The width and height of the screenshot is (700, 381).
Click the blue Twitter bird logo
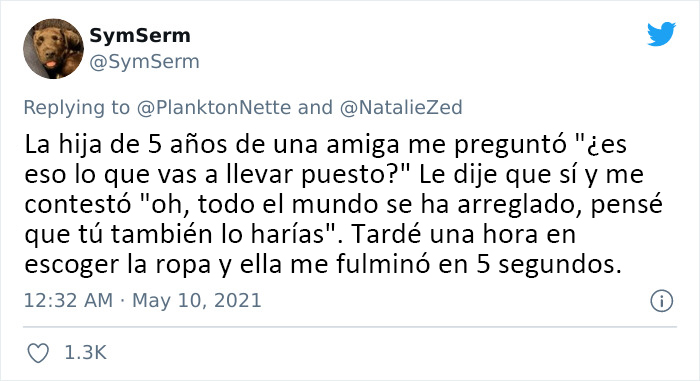(x=661, y=33)
